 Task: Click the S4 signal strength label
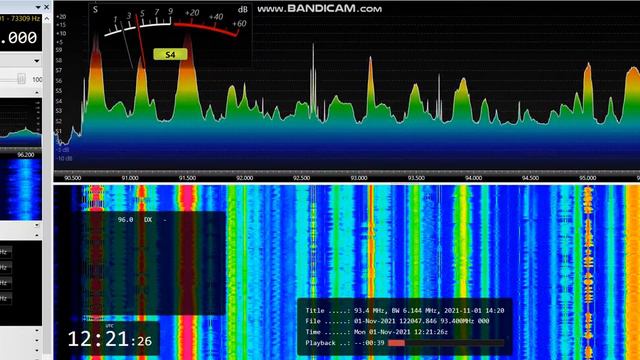coord(170,55)
